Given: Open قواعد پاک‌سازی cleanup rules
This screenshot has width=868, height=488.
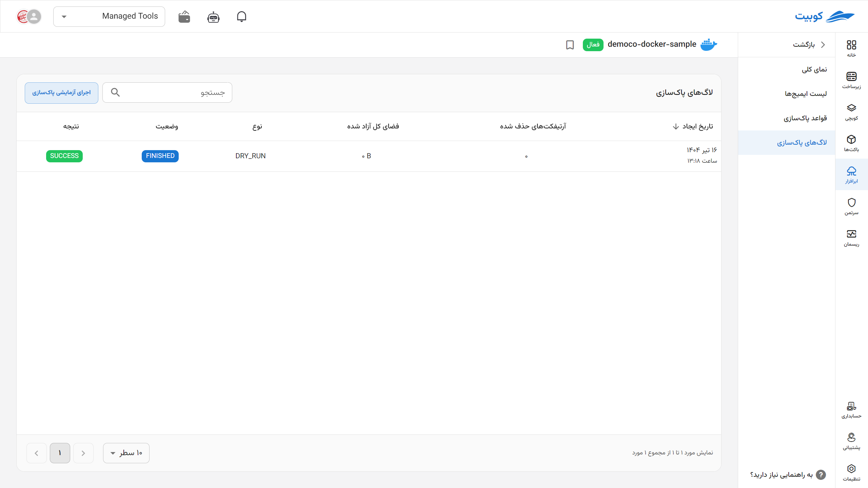Looking at the screenshot, I should pos(787,118).
